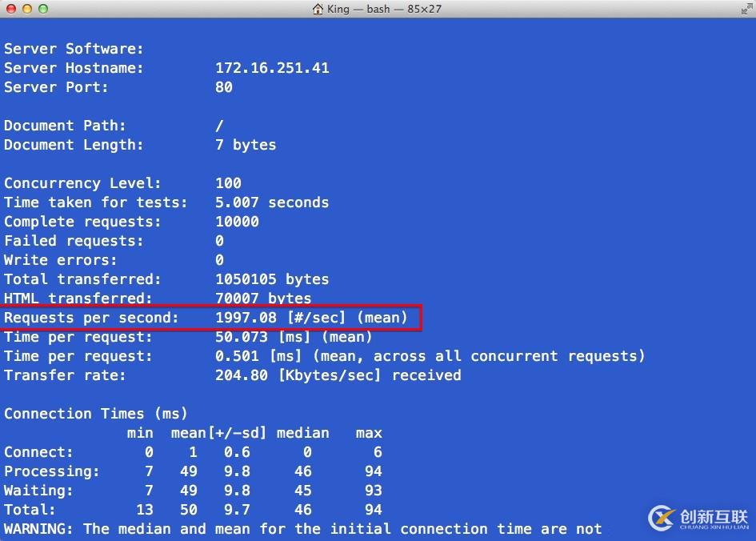Click the 'Requests per second:' label
756x541 pixels.
pos(91,318)
